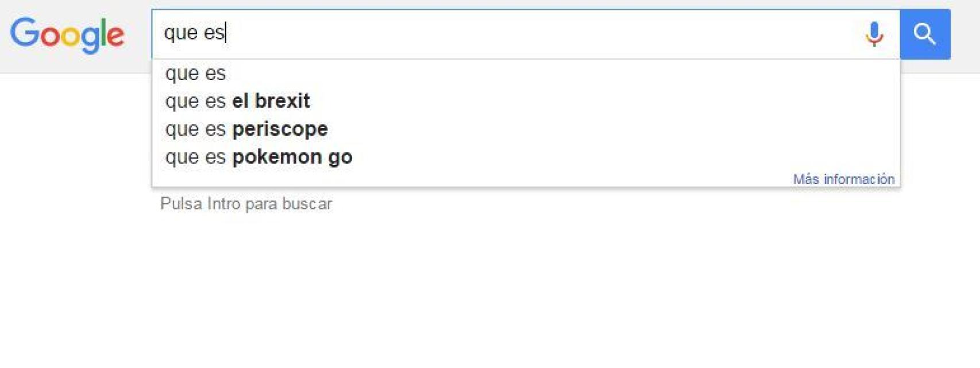The width and height of the screenshot is (980, 368).
Task: Select the suggestion "que es"
Action: tap(195, 74)
